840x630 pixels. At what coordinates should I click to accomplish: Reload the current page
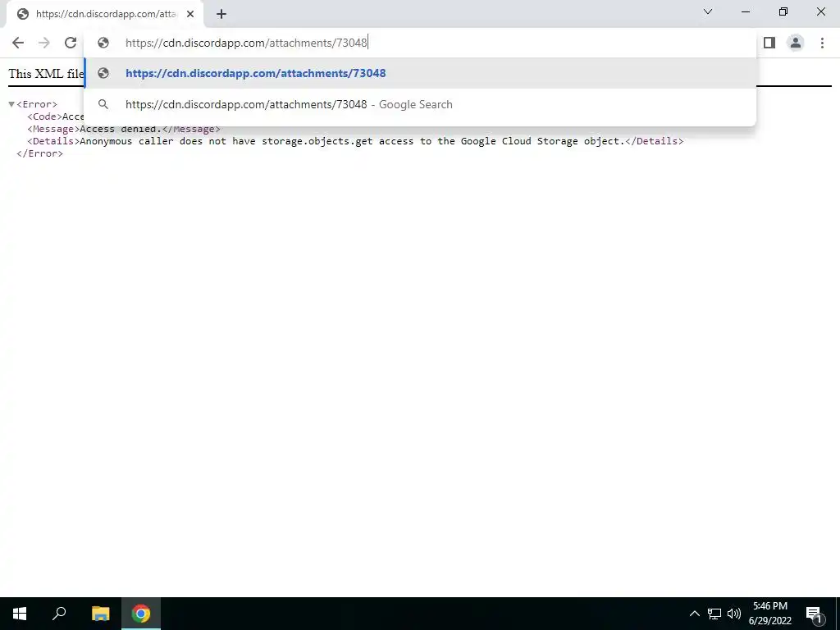click(71, 43)
